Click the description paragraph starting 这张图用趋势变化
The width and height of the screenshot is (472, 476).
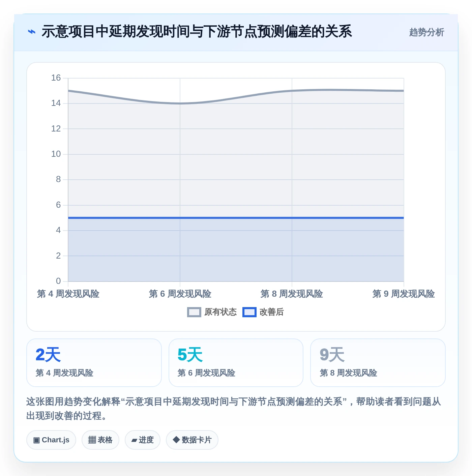point(234,409)
